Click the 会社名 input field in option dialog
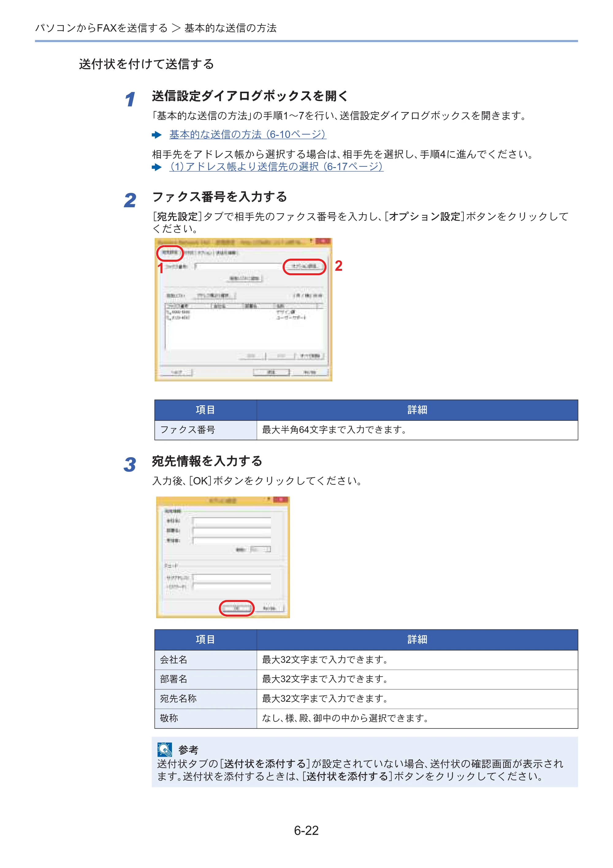The width and height of the screenshot is (613, 868). [232, 521]
